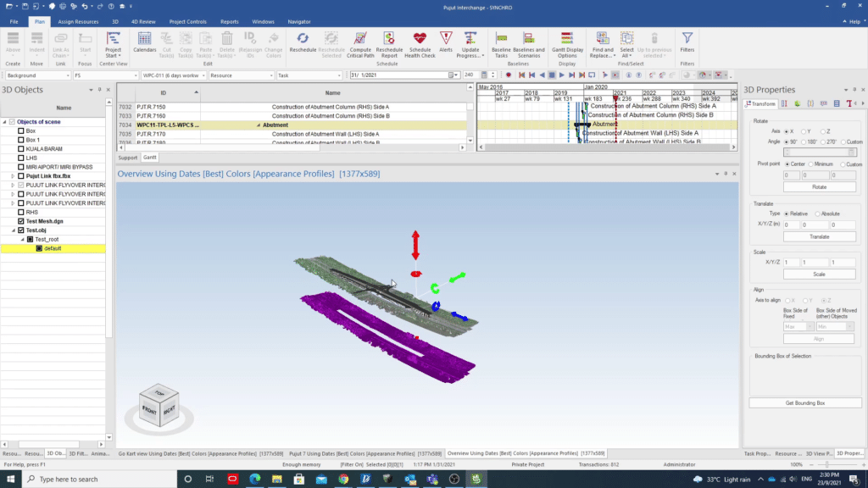Click the record button in playback bar
868x488 pixels.
(x=509, y=75)
